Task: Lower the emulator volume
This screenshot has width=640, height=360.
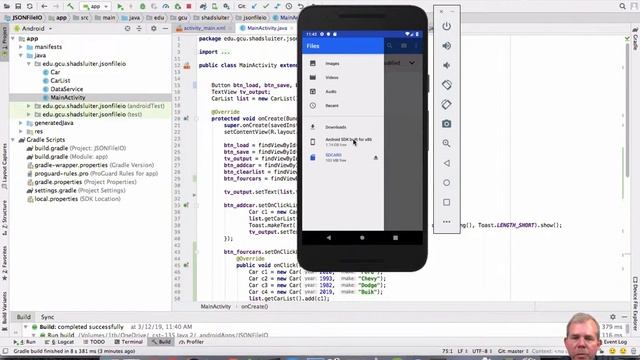Action: coord(447,65)
